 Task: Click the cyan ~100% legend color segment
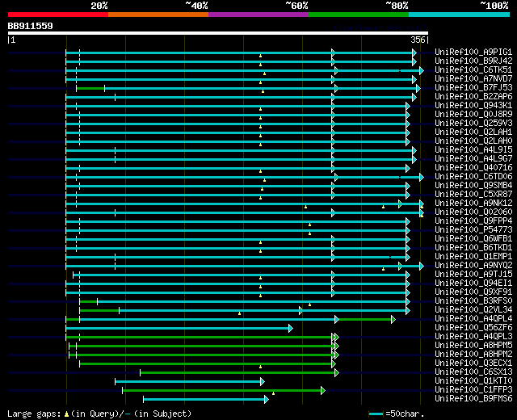click(459, 15)
